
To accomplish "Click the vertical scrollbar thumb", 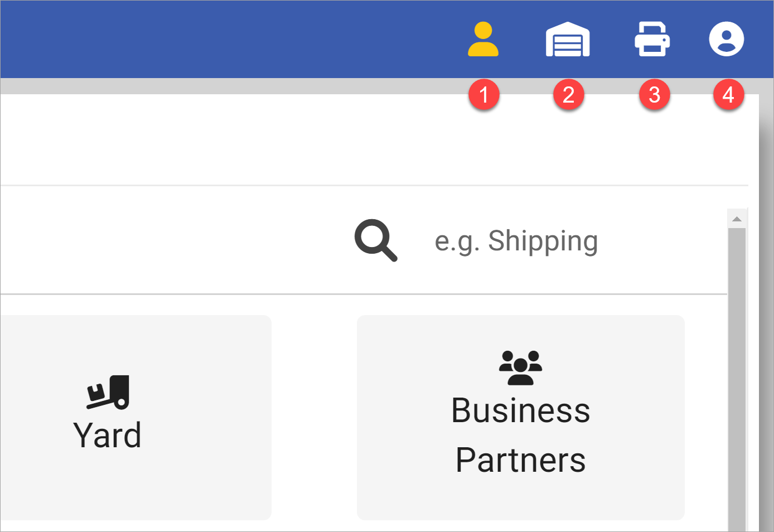I will tap(737, 379).
